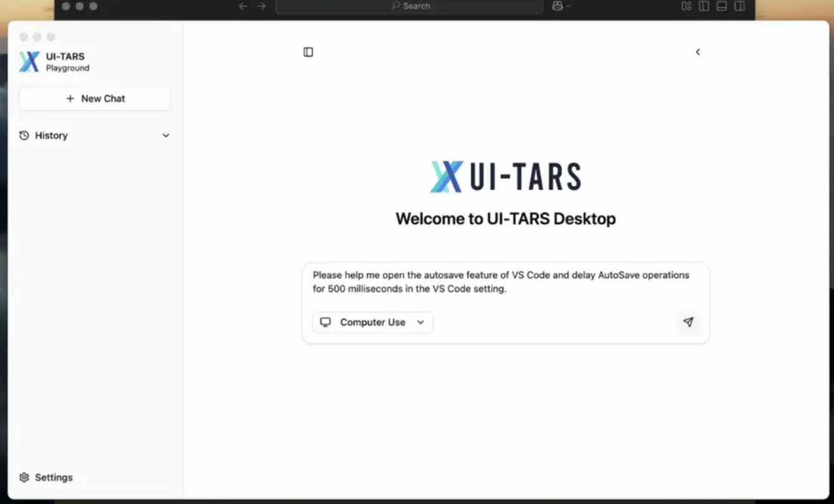Open the Computer Use mode dropdown
The height and width of the screenshot is (504, 834).
(372, 322)
